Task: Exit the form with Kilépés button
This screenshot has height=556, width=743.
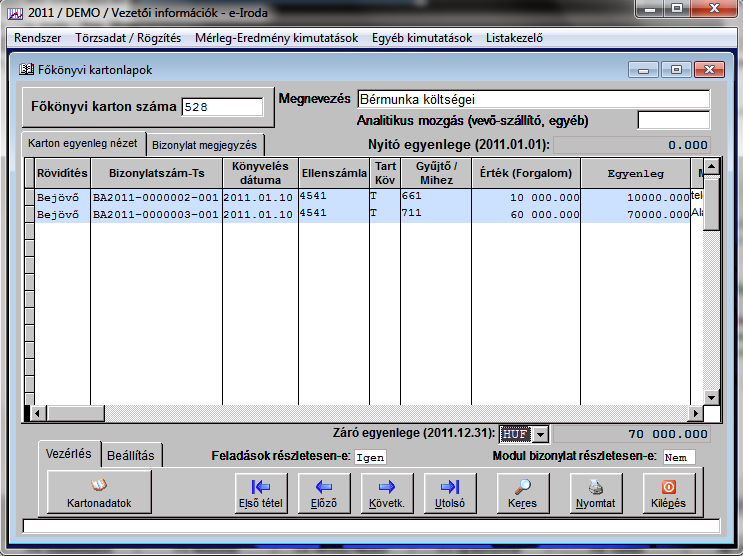Action: click(668, 492)
